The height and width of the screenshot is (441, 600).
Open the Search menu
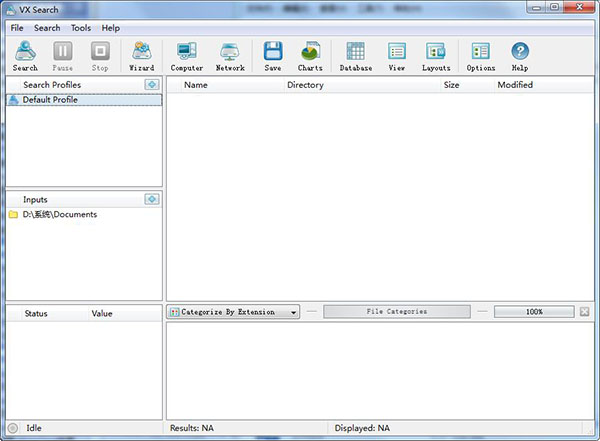(47, 28)
